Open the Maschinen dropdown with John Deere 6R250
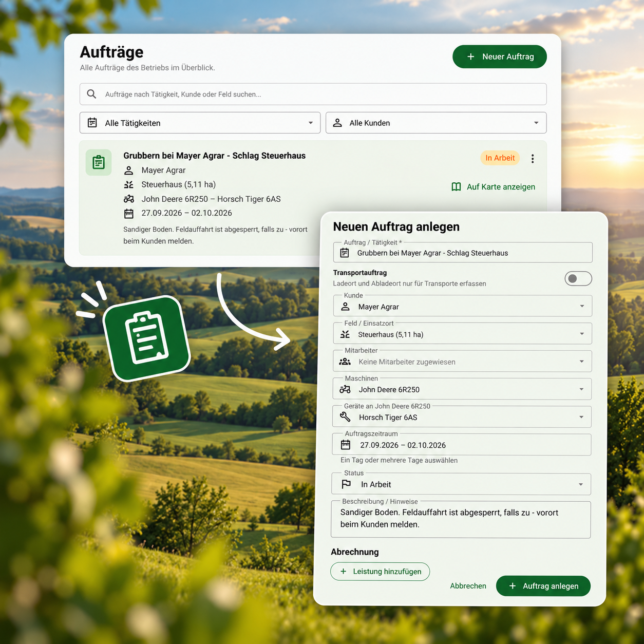644x644 pixels. pyautogui.click(x=462, y=389)
